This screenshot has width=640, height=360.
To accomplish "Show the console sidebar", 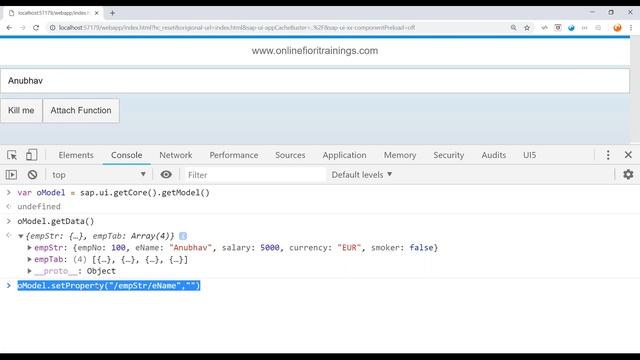I will (11, 175).
